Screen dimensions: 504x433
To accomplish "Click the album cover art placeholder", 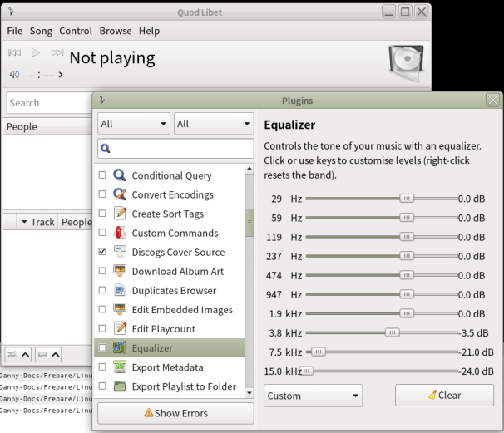I will tap(407, 64).
